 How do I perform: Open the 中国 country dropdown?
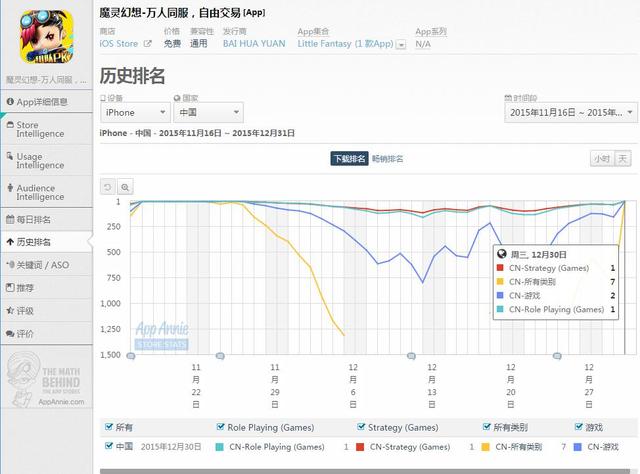coord(209,112)
